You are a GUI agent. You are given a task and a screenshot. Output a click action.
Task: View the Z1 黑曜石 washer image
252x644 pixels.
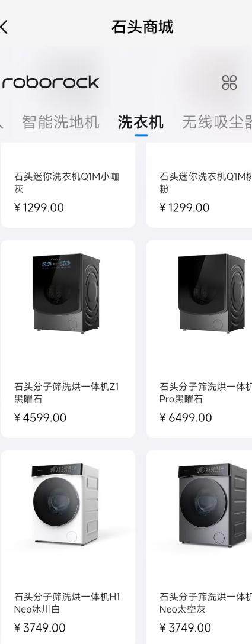[x=66, y=293]
